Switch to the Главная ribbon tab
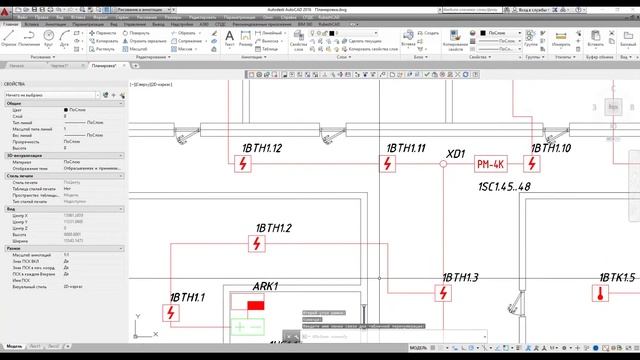The height and width of the screenshot is (360, 640). click(x=10, y=24)
